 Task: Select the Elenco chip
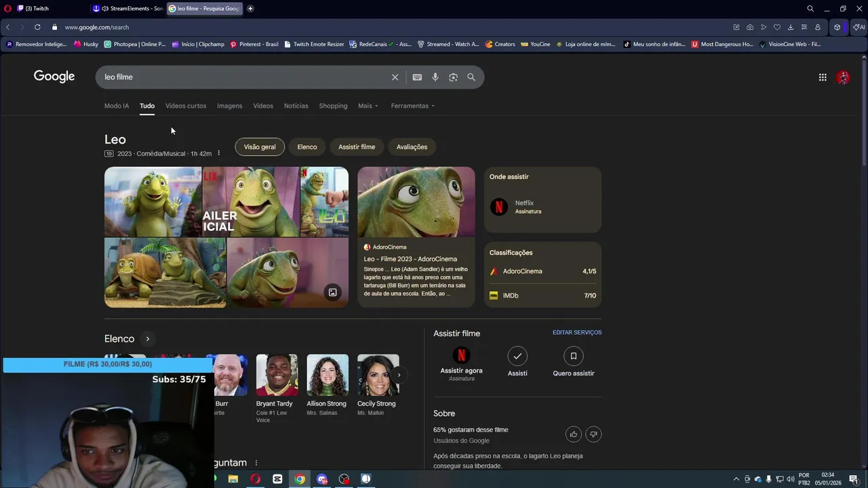[x=307, y=147]
